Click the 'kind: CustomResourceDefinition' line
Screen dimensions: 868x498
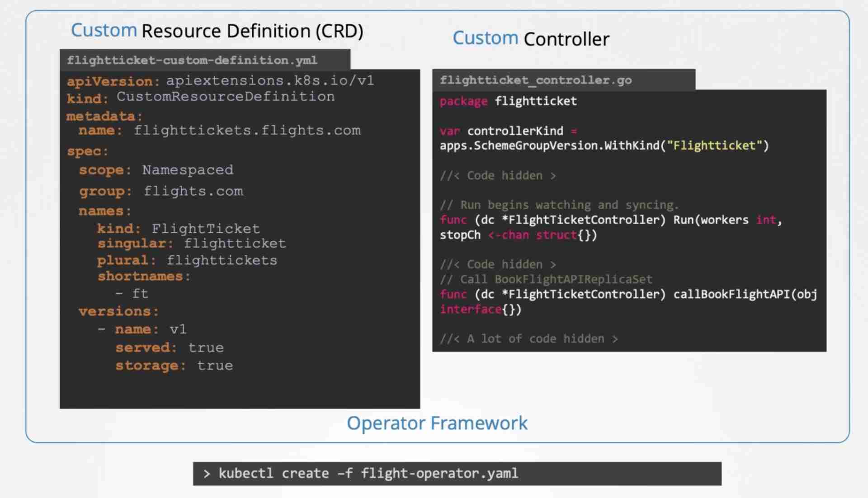[x=201, y=97]
